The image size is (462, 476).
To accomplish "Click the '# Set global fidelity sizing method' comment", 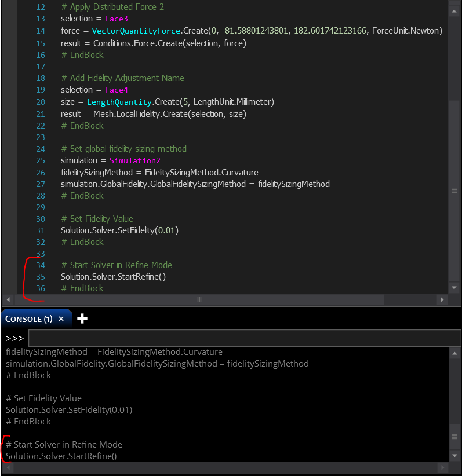I will (123, 149).
